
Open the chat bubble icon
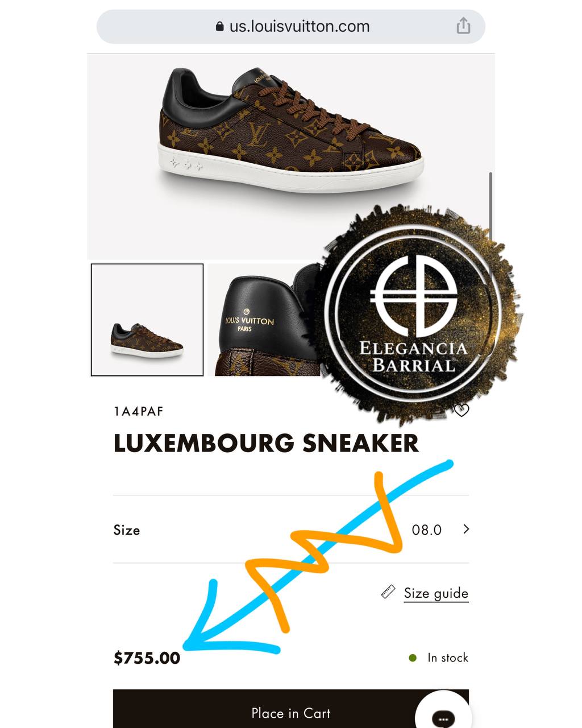(443, 718)
